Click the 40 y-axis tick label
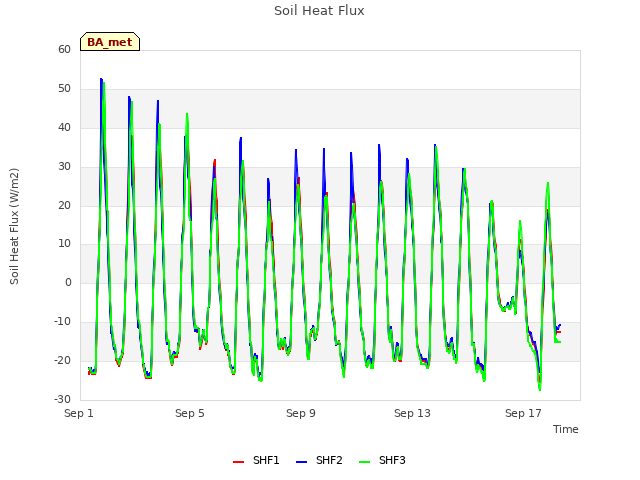640x480 pixels. click(64, 127)
